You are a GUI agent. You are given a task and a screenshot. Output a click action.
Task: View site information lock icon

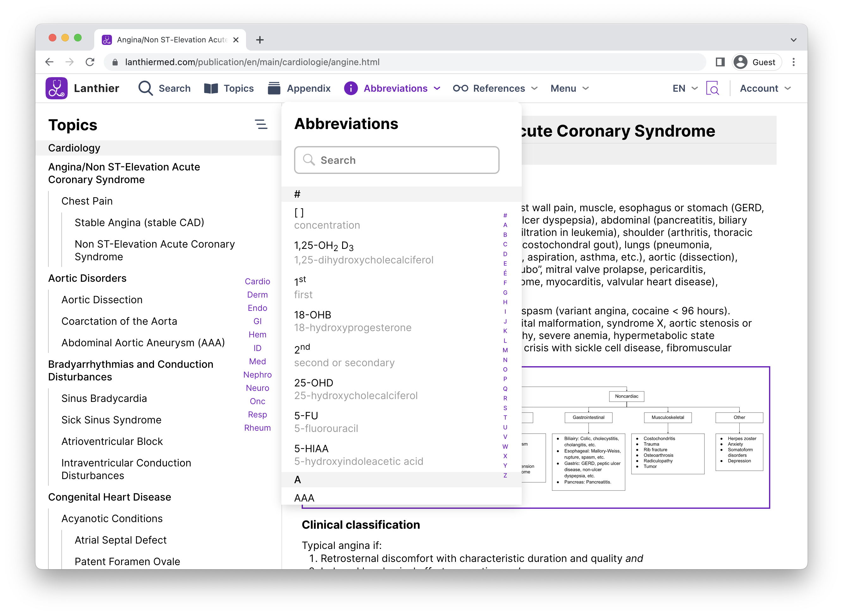(115, 62)
